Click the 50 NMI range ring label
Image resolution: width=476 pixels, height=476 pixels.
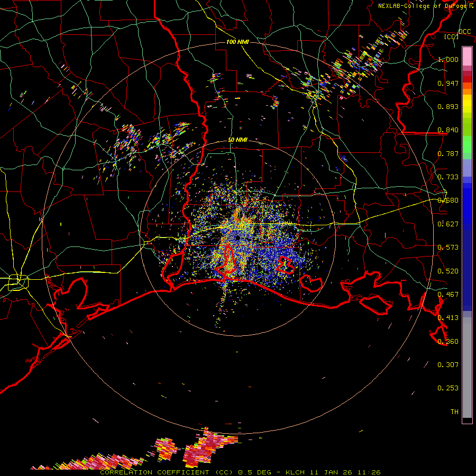pos(237,140)
